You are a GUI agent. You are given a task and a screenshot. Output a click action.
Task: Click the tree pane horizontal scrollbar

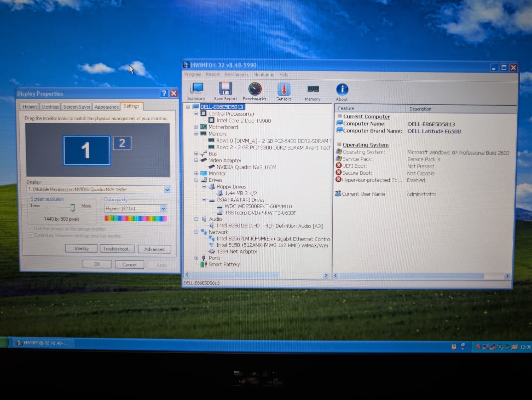coord(235,275)
